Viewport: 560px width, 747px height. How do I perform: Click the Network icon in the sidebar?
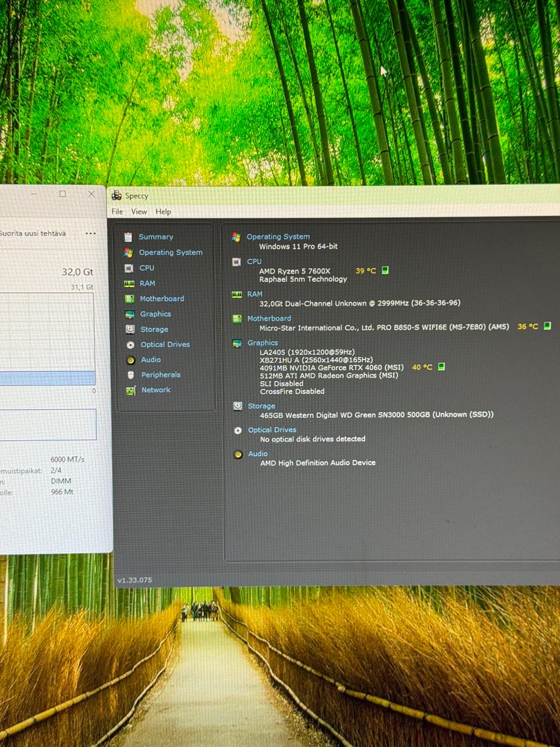pyautogui.click(x=131, y=390)
